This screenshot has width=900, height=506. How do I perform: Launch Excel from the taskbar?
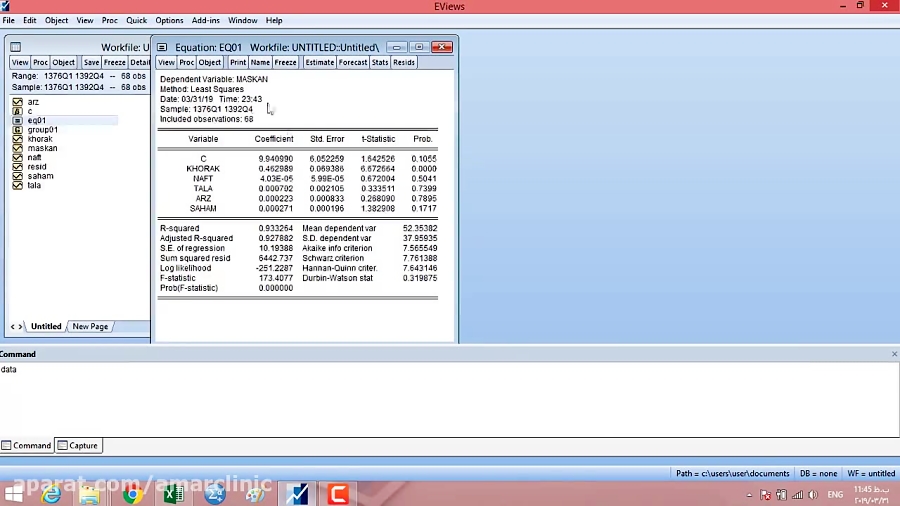click(x=173, y=494)
